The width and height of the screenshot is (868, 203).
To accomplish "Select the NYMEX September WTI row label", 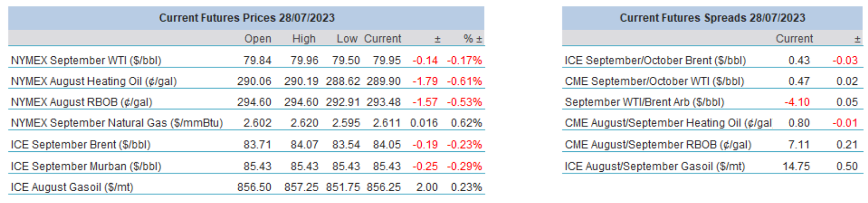I will coord(86,60).
